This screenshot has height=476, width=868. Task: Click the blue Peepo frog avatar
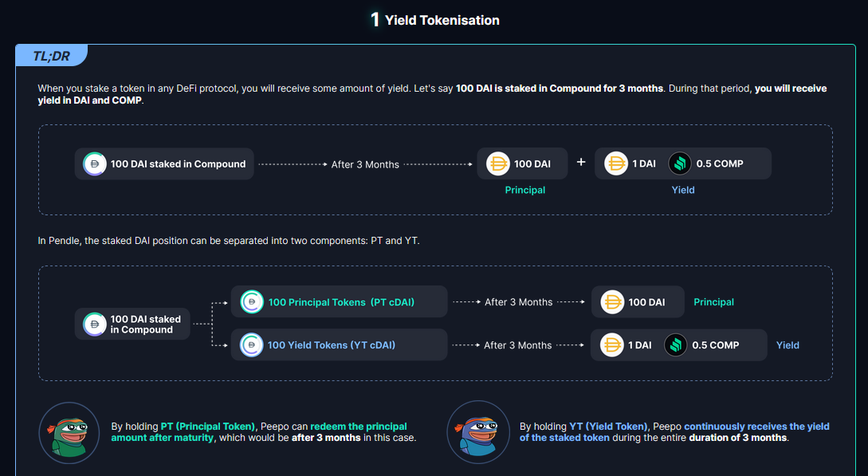click(x=478, y=432)
